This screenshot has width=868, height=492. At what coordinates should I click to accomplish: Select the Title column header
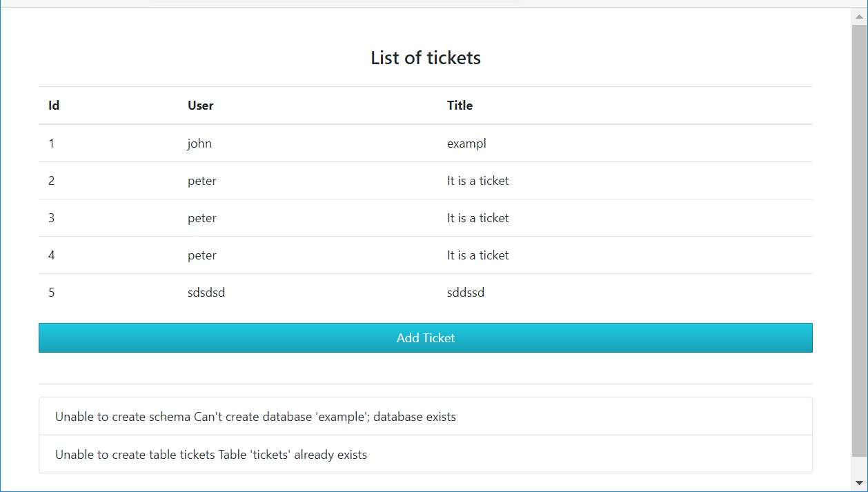460,106
